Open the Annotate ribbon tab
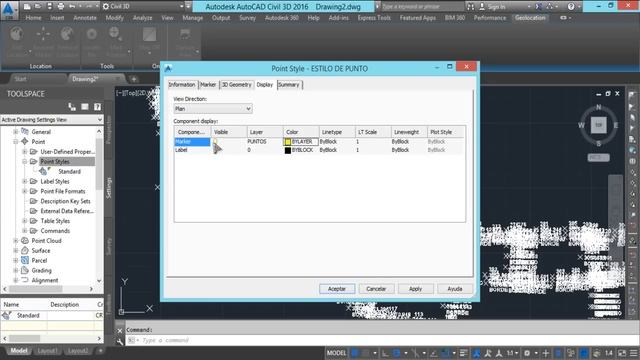The width and height of the screenshot is (640, 360). [85, 18]
